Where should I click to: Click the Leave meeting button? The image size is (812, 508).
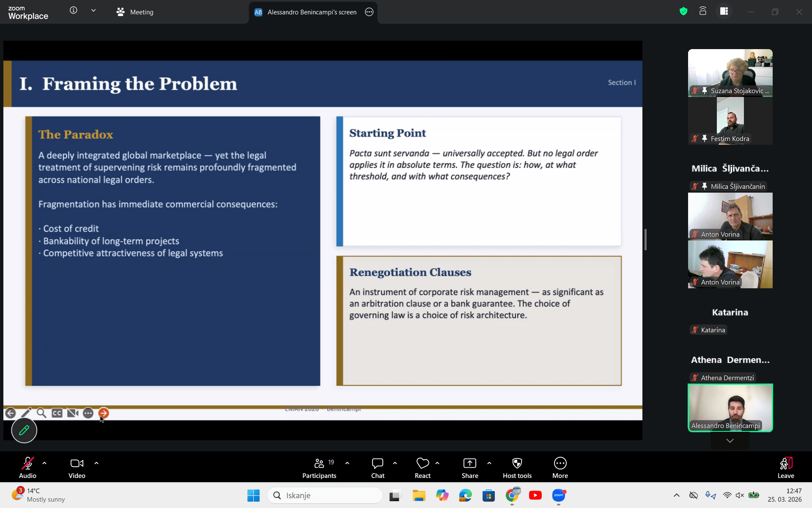click(x=785, y=468)
